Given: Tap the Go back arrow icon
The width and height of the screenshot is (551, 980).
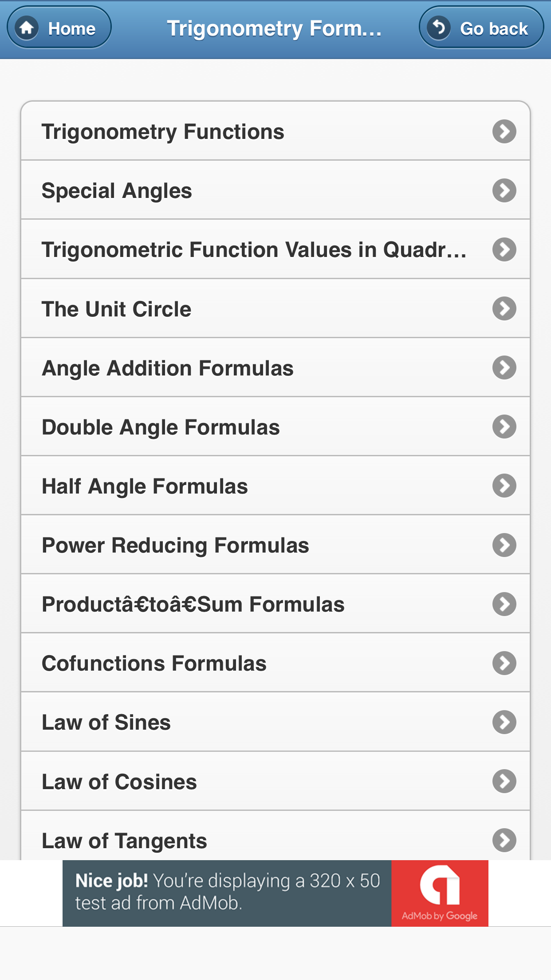Looking at the screenshot, I should pyautogui.click(x=439, y=28).
